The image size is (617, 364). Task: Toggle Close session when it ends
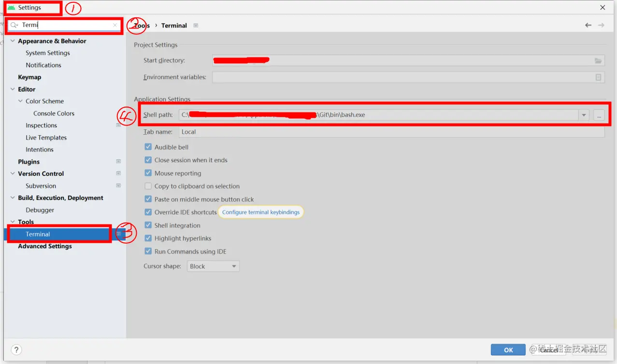148,160
